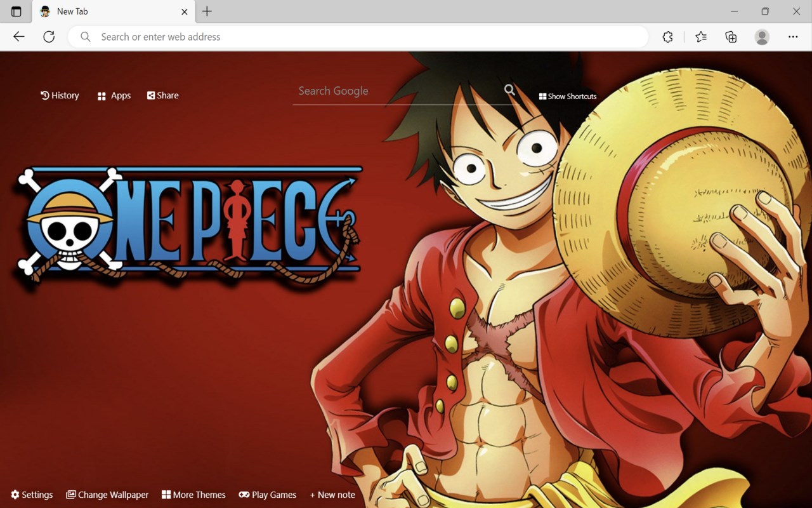
Task: Go back with the back arrow
Action: (x=19, y=37)
